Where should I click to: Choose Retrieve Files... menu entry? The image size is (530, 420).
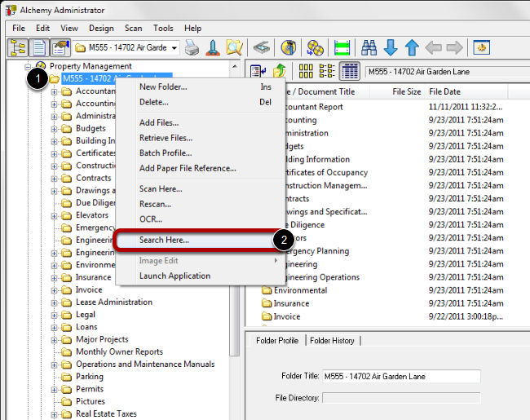[x=201, y=138]
